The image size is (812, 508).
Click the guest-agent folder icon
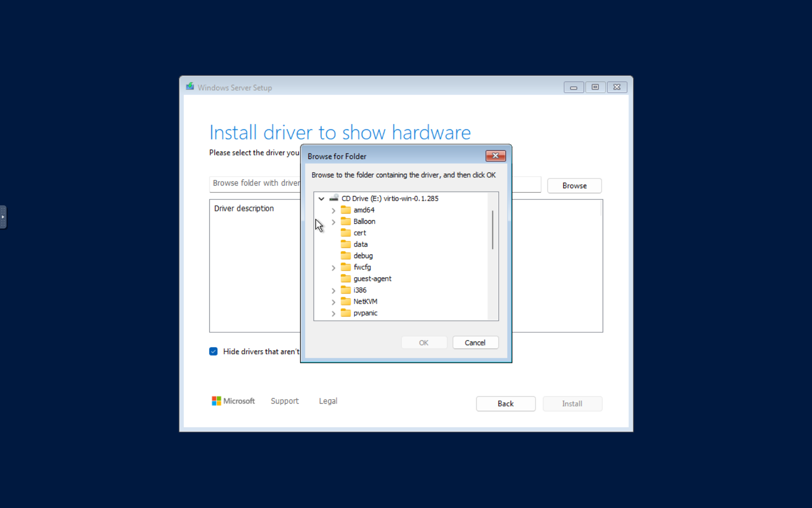tap(346, 278)
